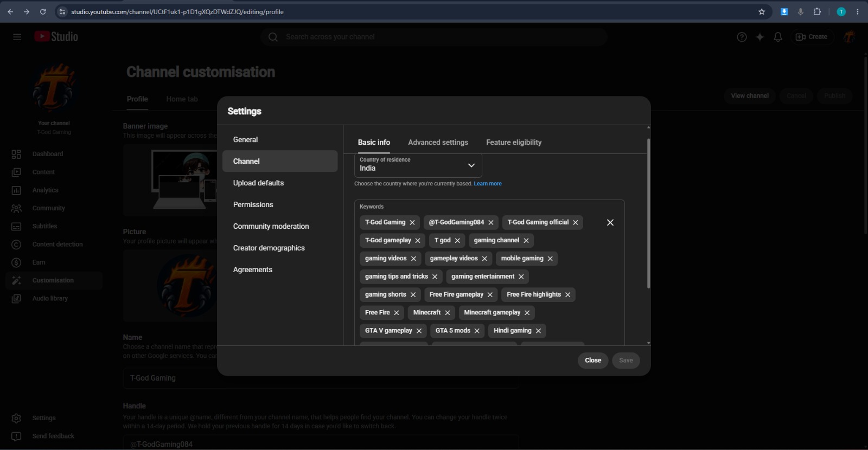The height and width of the screenshot is (450, 868).
Task: Open Creator demographics settings
Action: (x=280, y=248)
